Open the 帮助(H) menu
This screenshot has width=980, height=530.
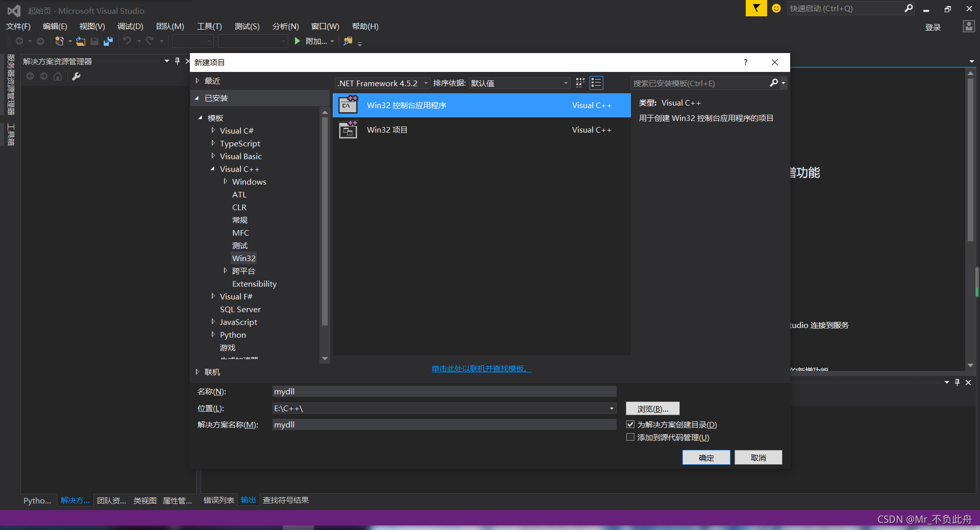(x=365, y=26)
